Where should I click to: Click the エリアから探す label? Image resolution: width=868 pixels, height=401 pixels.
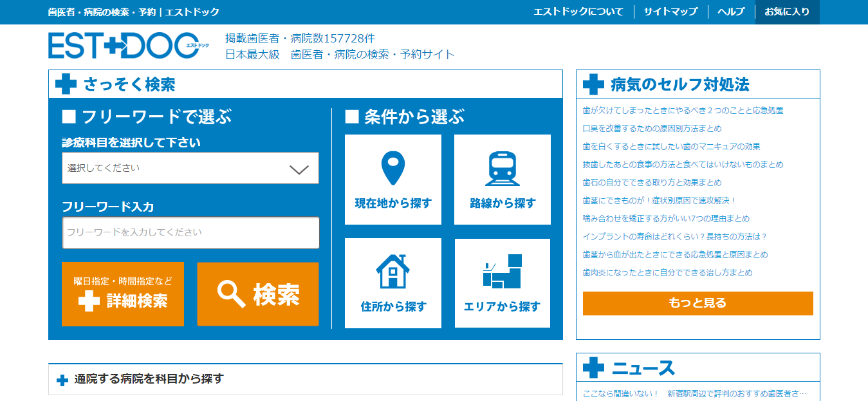click(x=503, y=306)
